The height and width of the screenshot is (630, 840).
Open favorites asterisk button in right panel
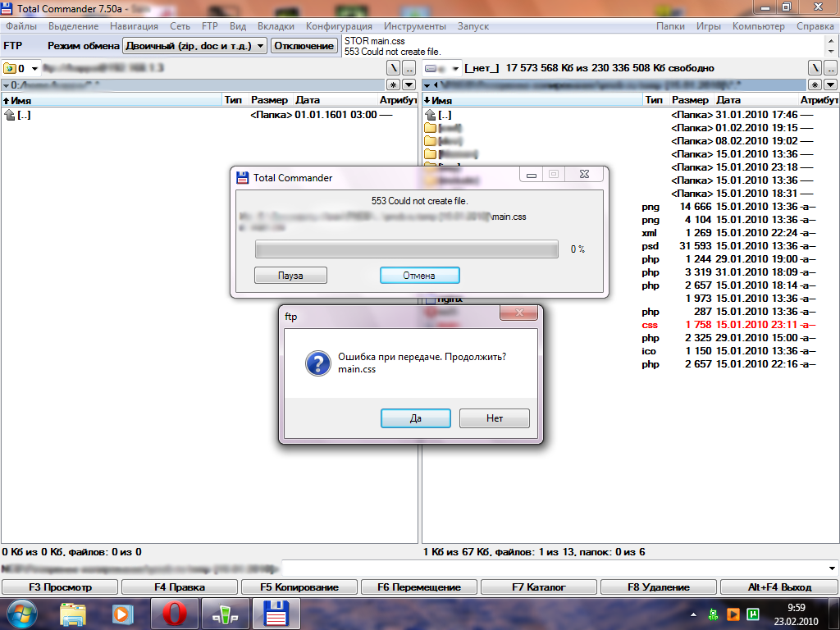tap(815, 84)
